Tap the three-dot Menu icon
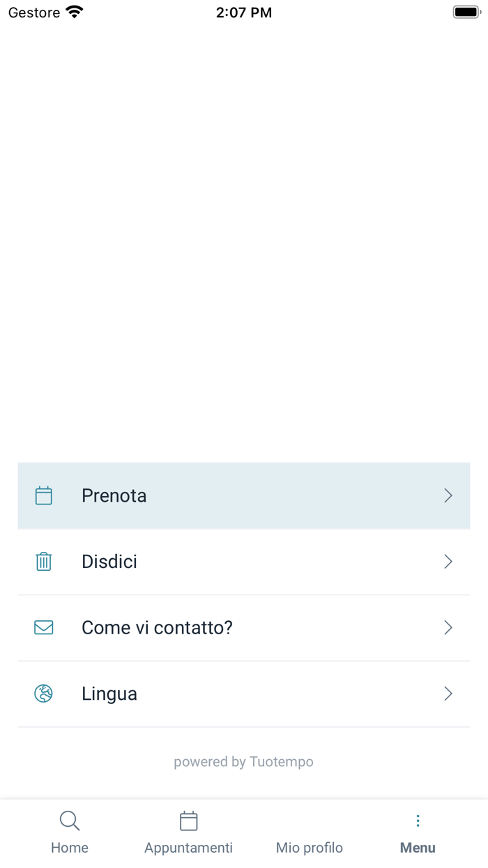The image size is (488, 868). click(418, 821)
